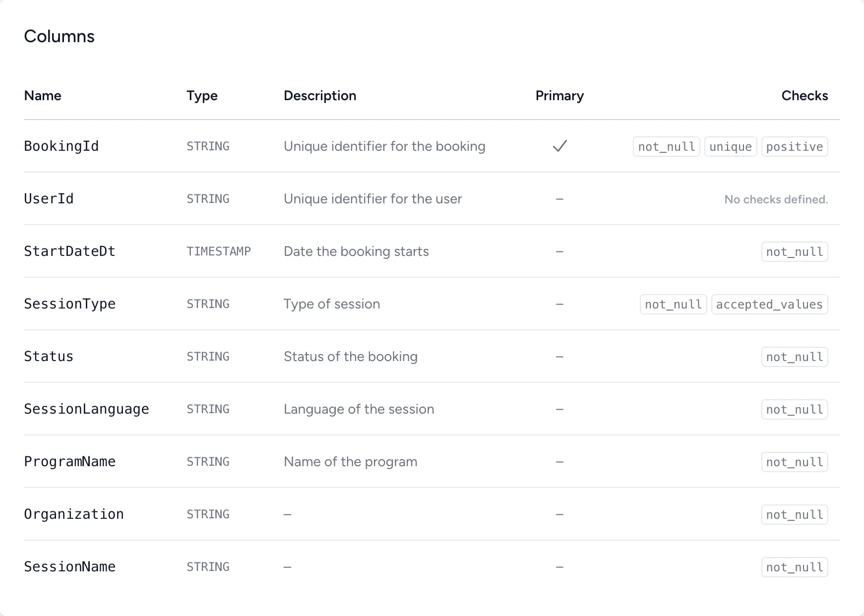Select the UserId column name
This screenshot has width=864, height=616.
(49, 199)
